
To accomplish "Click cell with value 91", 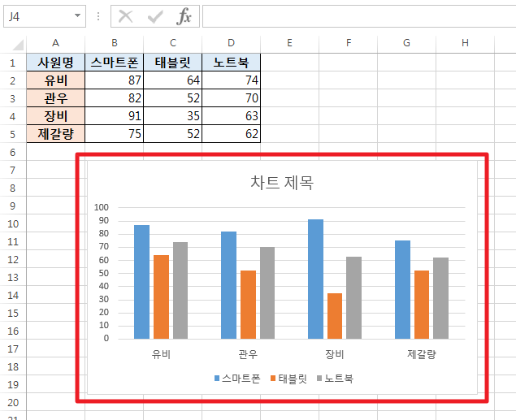I will pyautogui.click(x=115, y=116).
